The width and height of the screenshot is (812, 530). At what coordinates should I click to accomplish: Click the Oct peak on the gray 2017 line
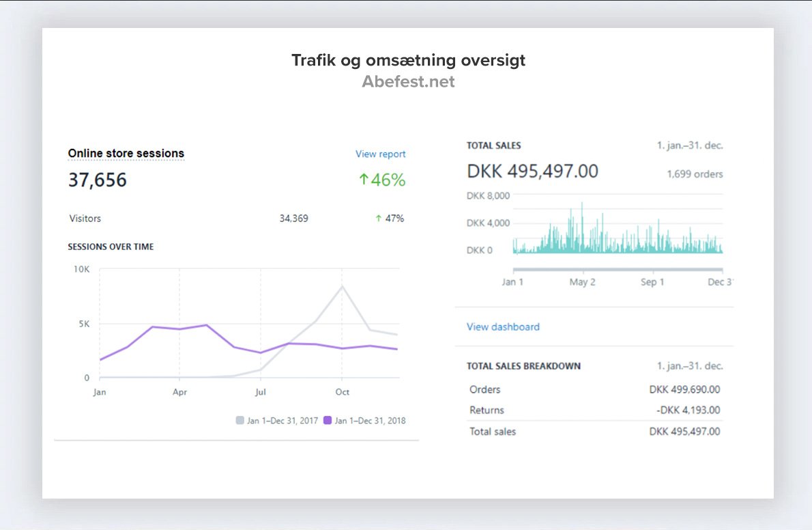click(342, 286)
